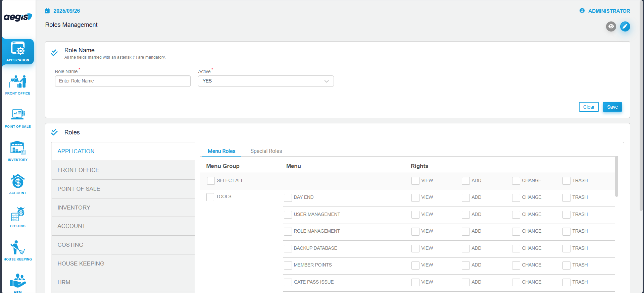Click the pencil edit icon
Image resolution: width=644 pixels, height=293 pixels.
point(625,26)
